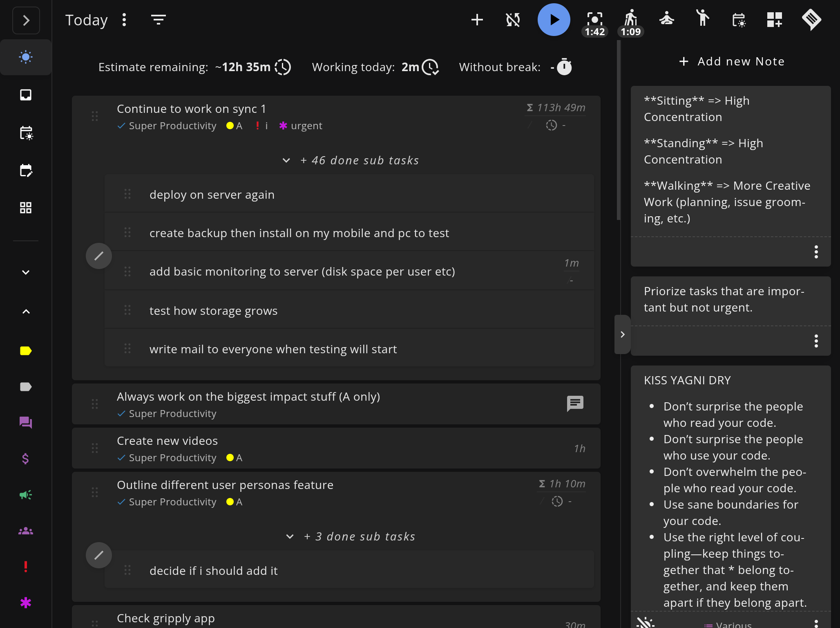840x628 pixels.
Task: Open the Today view with sun icon
Action: pos(26,57)
